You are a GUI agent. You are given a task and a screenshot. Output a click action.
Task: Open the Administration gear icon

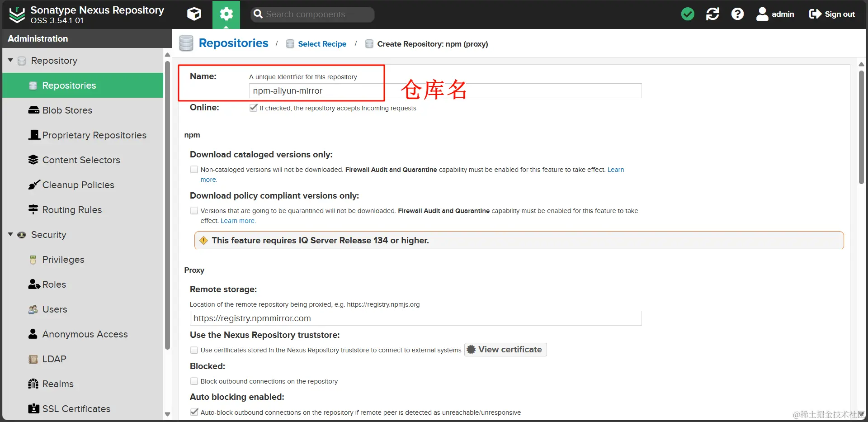226,14
